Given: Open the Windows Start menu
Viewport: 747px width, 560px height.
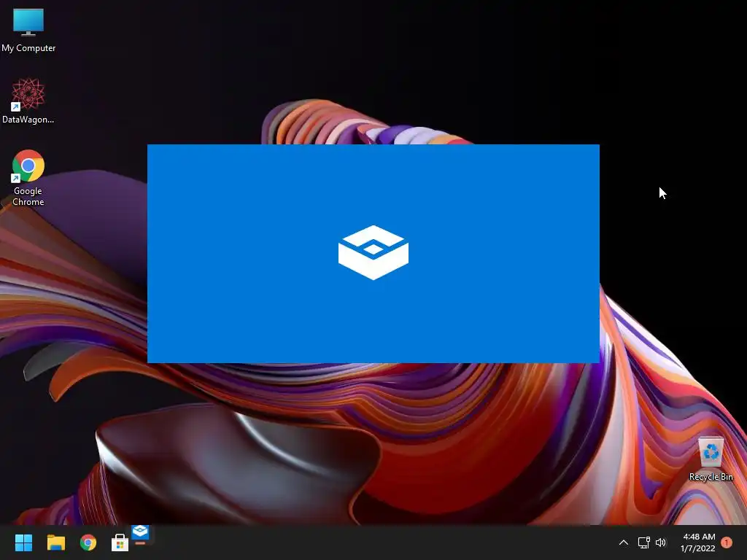Looking at the screenshot, I should click(23, 542).
